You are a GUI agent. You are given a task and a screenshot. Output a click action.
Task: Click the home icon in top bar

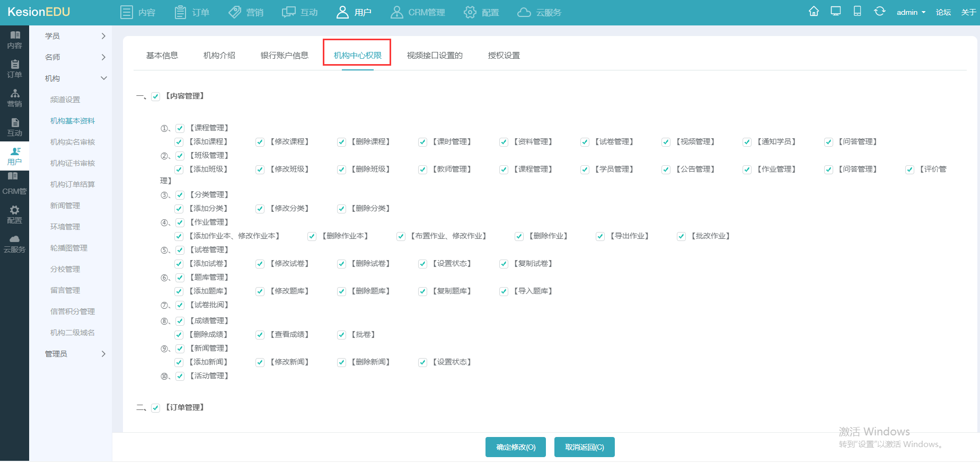point(814,12)
